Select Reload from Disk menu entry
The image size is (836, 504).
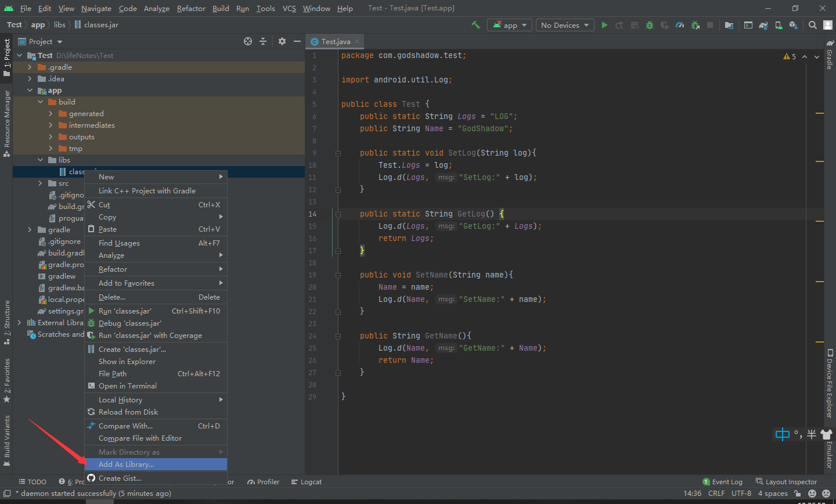coord(156,412)
